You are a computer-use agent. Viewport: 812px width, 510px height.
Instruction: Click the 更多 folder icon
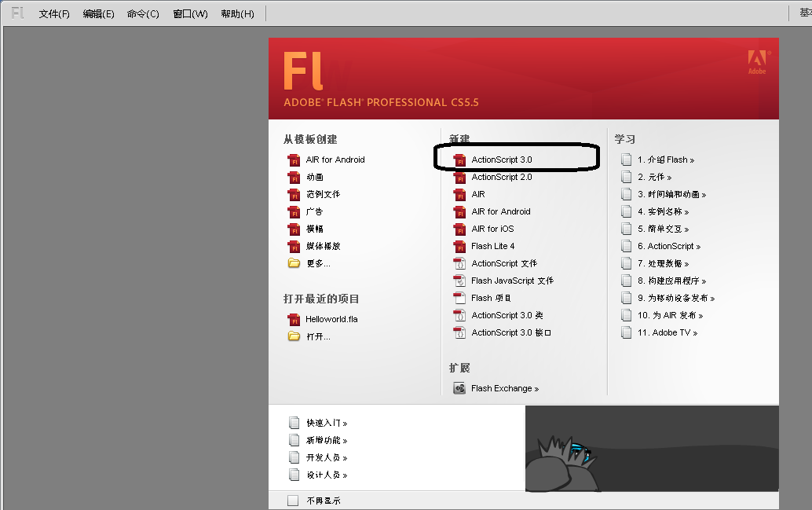pyautogui.click(x=294, y=263)
